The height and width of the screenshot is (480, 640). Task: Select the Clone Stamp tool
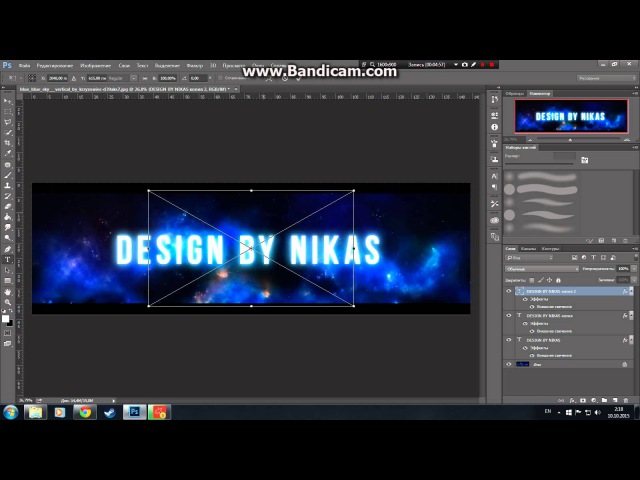tap(7, 186)
